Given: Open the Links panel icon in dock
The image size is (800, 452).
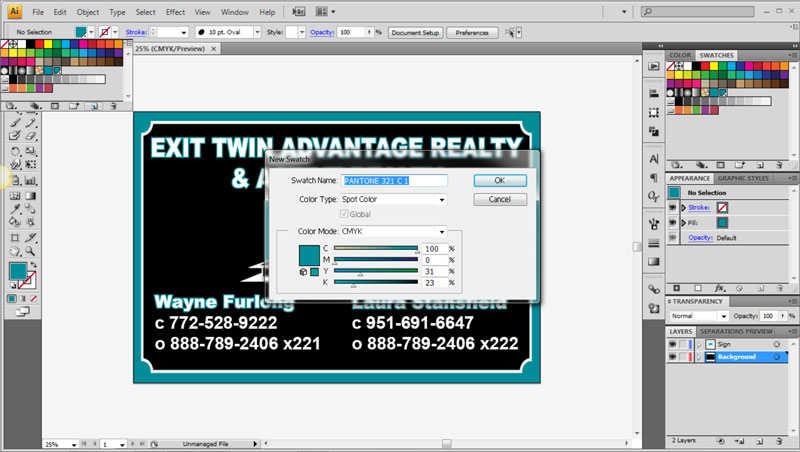Looking at the screenshot, I should click(x=654, y=289).
